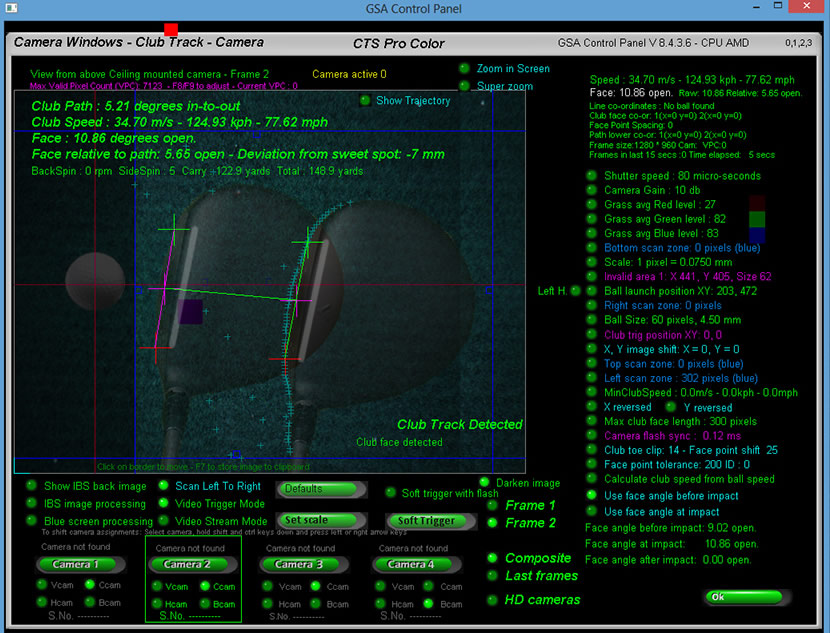Click the Defaults button
830x633 pixels.
point(321,489)
